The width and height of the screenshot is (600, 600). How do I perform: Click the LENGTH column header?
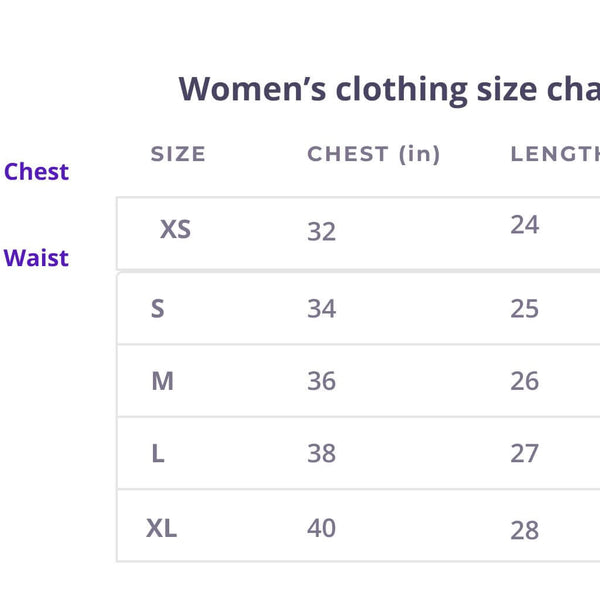click(555, 154)
